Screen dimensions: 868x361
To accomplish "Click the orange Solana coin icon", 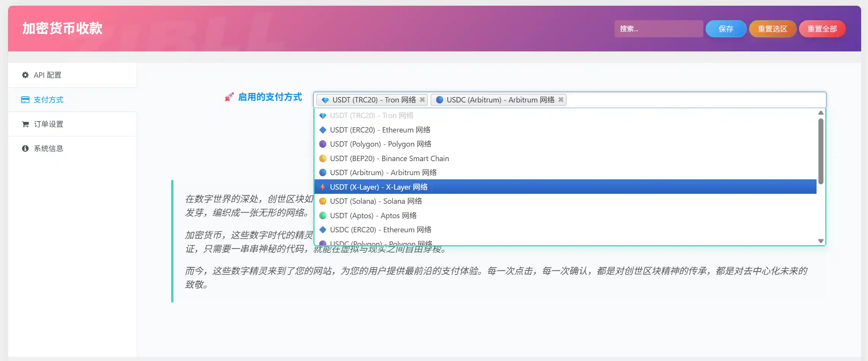I will point(323,201).
